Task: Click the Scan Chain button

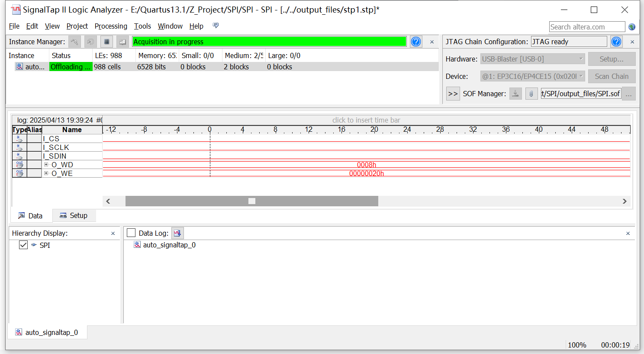Action: [612, 76]
